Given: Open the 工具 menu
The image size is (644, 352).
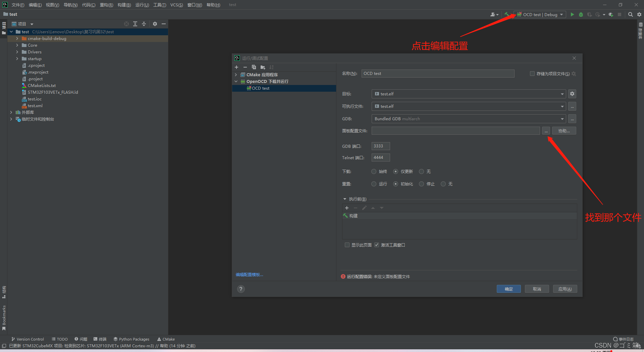Looking at the screenshot, I should 160,5.
